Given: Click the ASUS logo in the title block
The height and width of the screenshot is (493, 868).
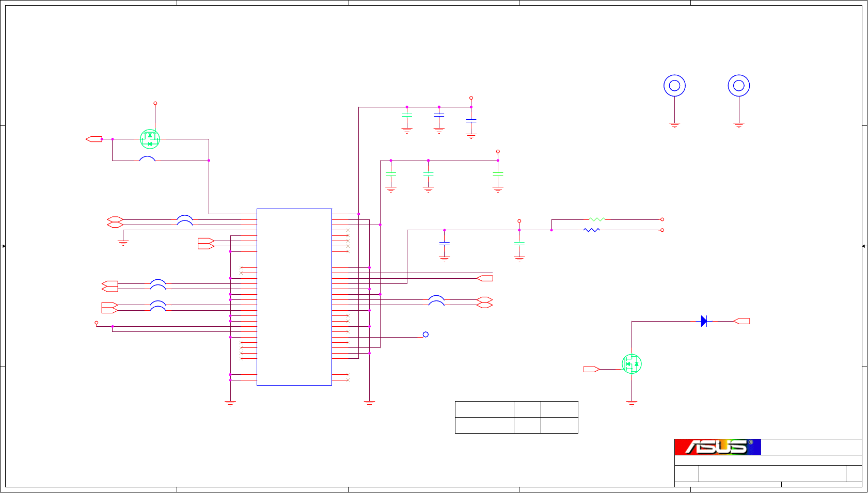Looking at the screenshot, I should tap(718, 447).
